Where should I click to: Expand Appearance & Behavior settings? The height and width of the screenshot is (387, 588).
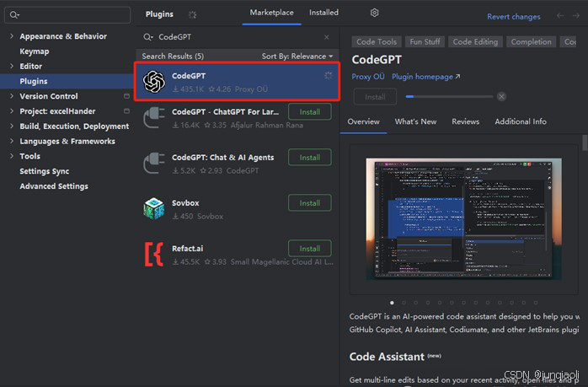tap(12, 36)
